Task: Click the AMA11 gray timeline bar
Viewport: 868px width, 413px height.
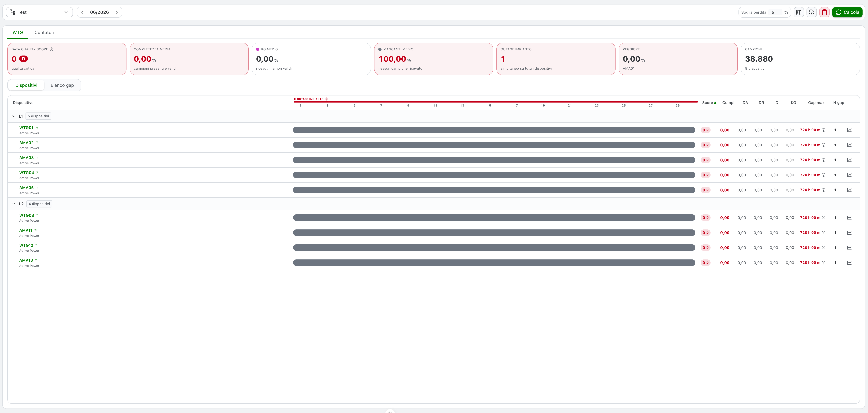Action: pos(494,233)
